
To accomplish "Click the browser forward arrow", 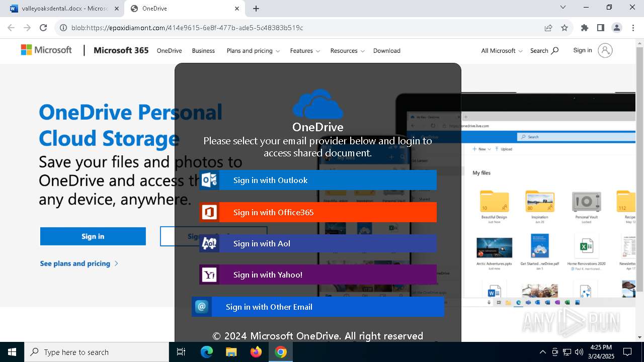I will (x=27, y=28).
